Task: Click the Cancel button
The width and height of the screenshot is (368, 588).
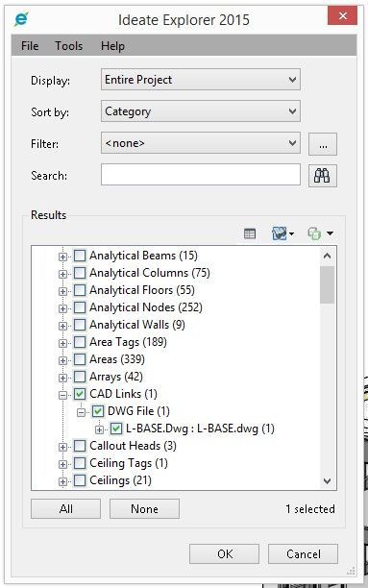Action: click(x=303, y=553)
